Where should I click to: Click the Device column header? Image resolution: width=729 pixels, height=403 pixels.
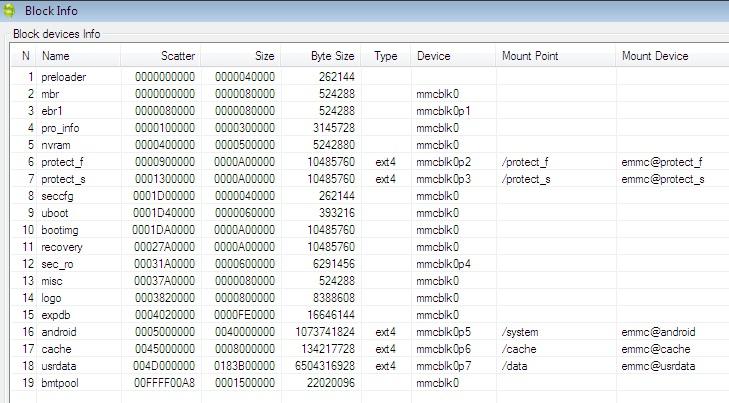453,56
